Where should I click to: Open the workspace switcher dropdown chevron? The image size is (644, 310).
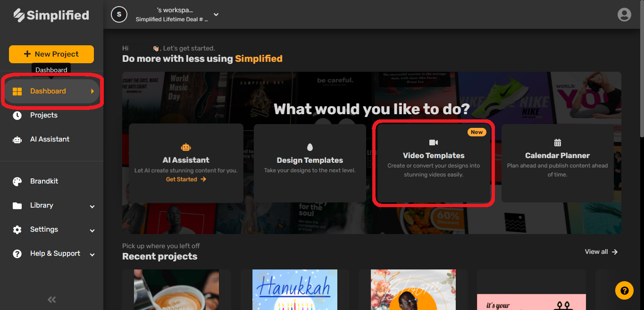pyautogui.click(x=216, y=15)
